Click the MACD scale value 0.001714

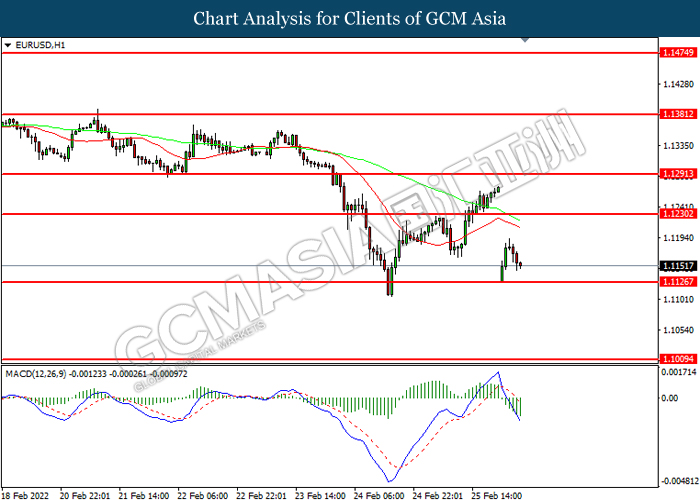point(679,372)
